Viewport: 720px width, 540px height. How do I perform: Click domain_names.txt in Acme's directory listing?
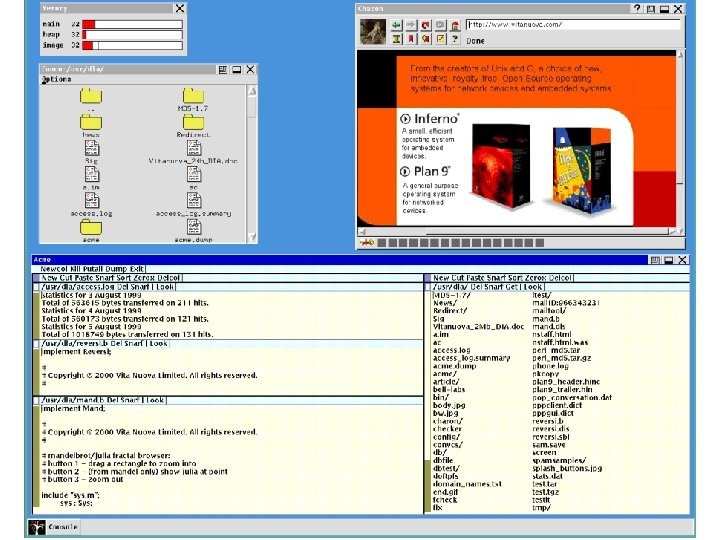pos(467,484)
